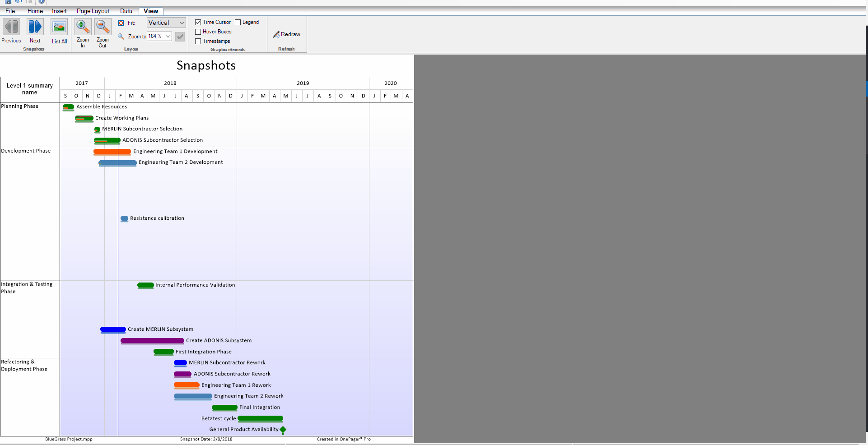This screenshot has width=868, height=445.
Task: Switch to the Home tab
Action: (35, 11)
